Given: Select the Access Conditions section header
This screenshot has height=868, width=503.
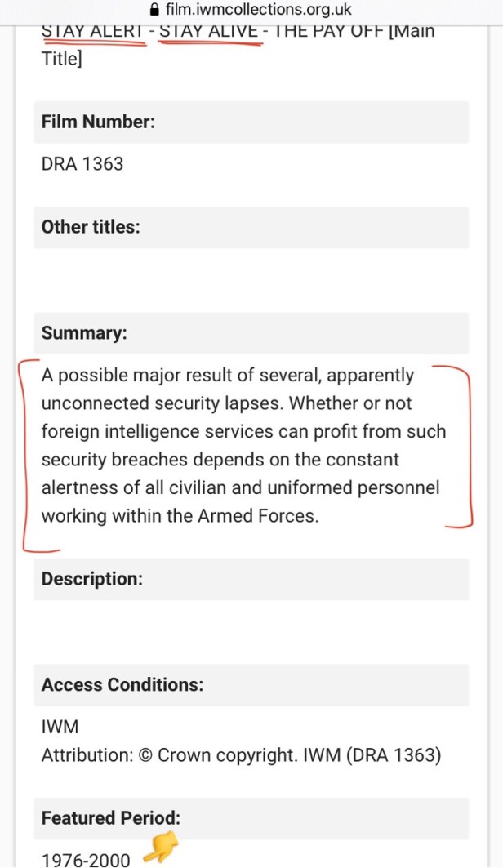Looking at the screenshot, I should pos(122,685).
